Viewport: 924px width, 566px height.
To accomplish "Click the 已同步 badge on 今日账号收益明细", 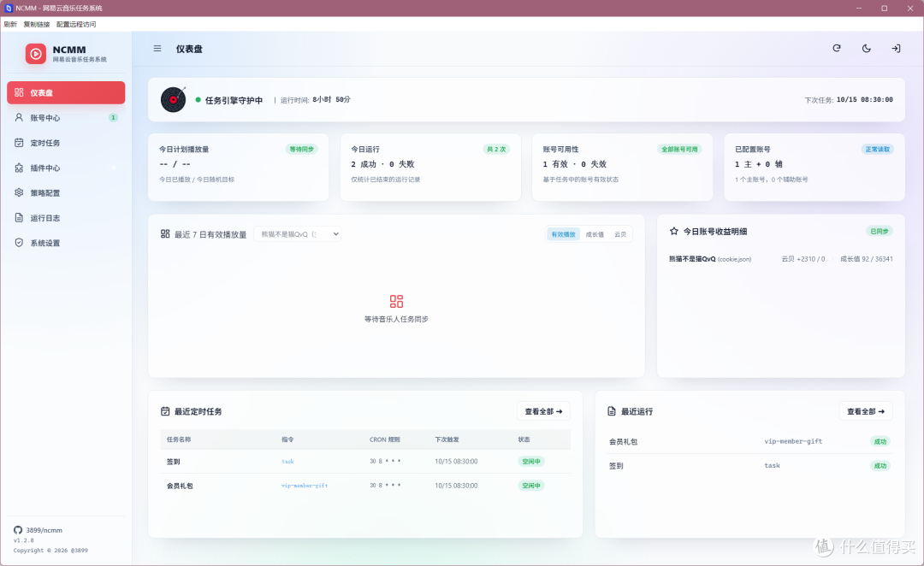I will point(880,232).
